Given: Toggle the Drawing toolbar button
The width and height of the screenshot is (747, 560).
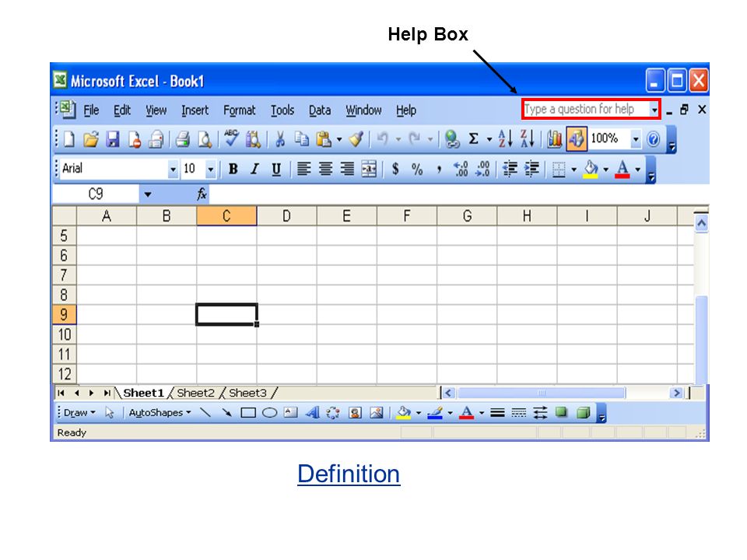Looking at the screenshot, I should point(577,139).
